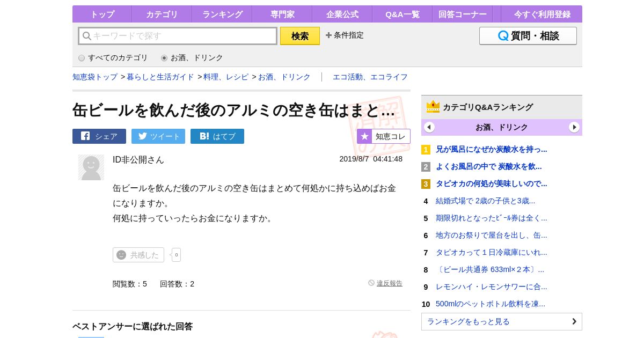
Task: Show the next ranking category arrow
Action: click(574, 127)
